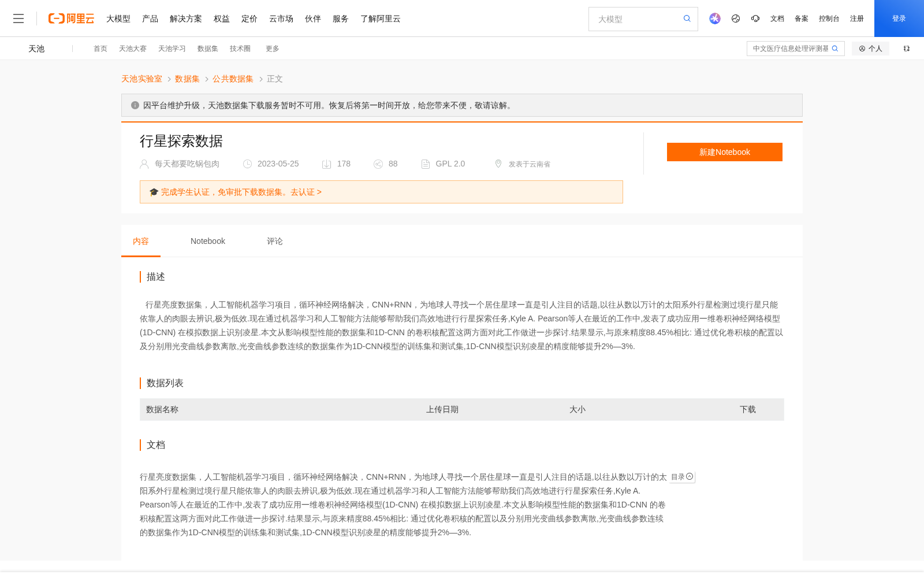Open the 更多 menu in Tianchi nav

coord(273,49)
